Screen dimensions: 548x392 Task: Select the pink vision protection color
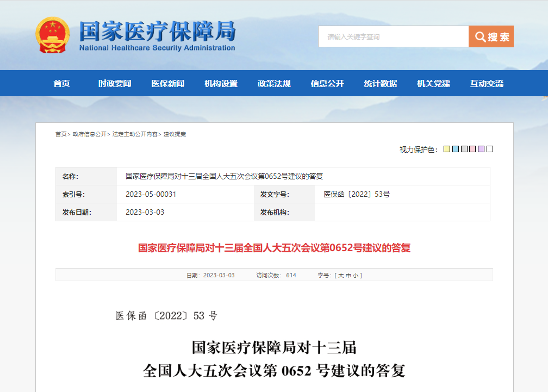click(472, 149)
